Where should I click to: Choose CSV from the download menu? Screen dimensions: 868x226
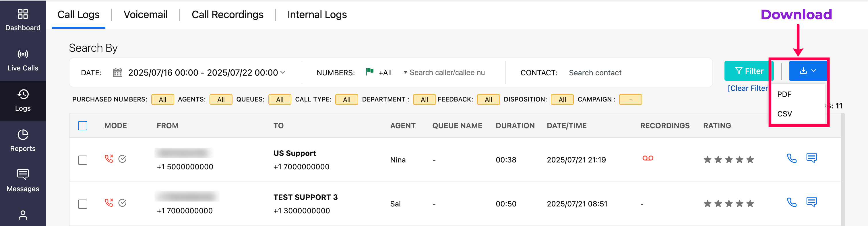click(x=784, y=114)
